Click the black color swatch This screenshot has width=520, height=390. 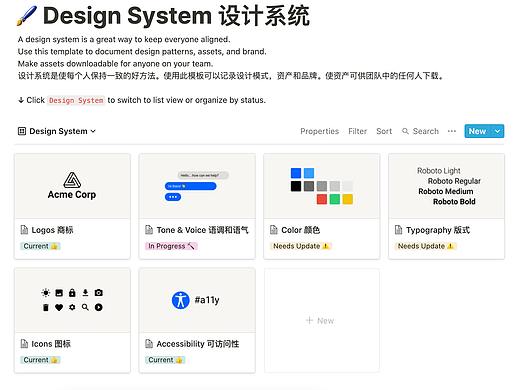click(x=296, y=186)
